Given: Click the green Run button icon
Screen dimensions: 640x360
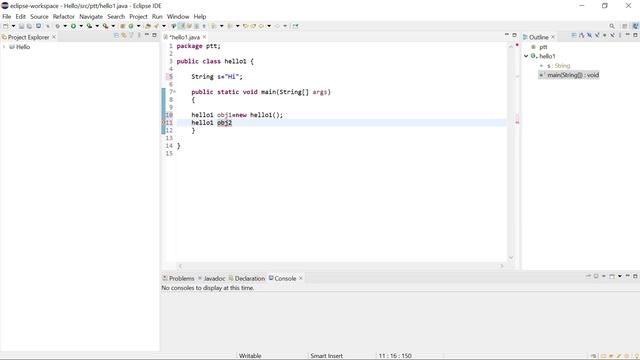Looking at the screenshot, I should pyautogui.click(x=73, y=26).
